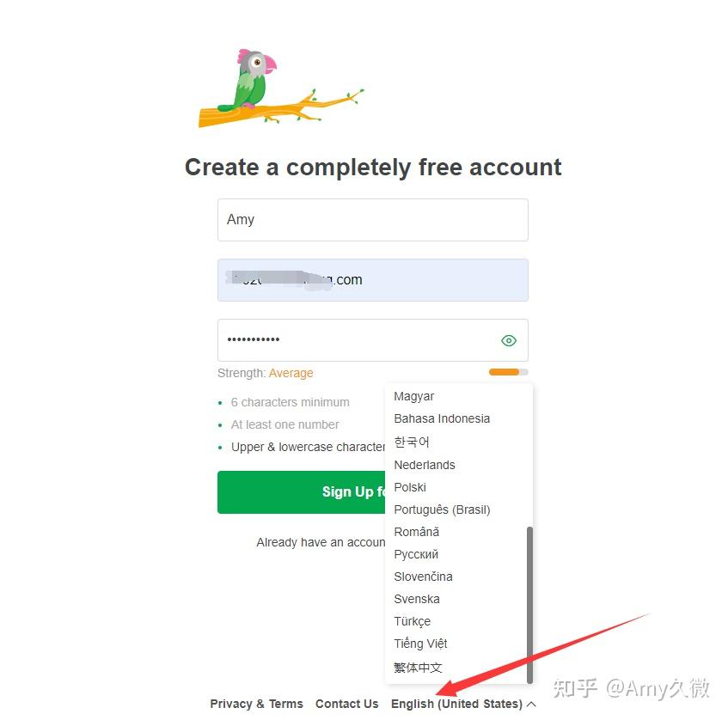Select Română from the list

(459, 532)
